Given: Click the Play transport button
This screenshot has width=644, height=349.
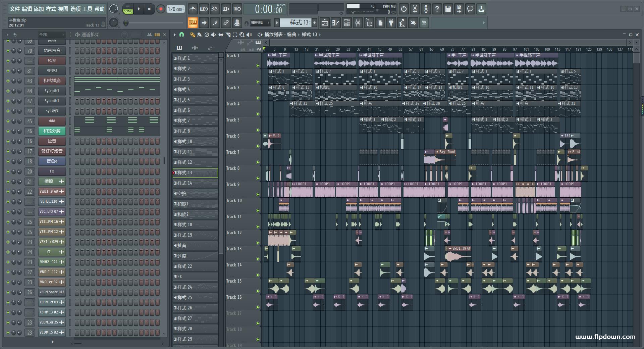Looking at the screenshot, I should (x=139, y=9).
